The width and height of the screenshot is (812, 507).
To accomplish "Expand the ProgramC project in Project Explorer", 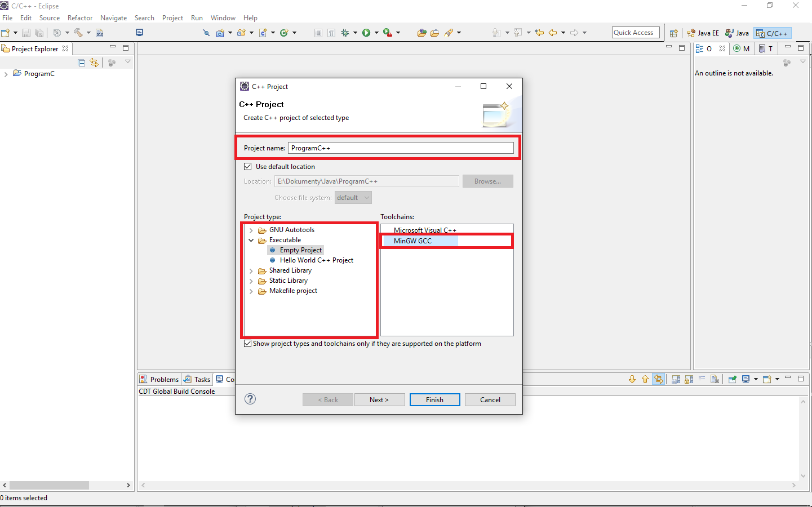I will [6, 74].
